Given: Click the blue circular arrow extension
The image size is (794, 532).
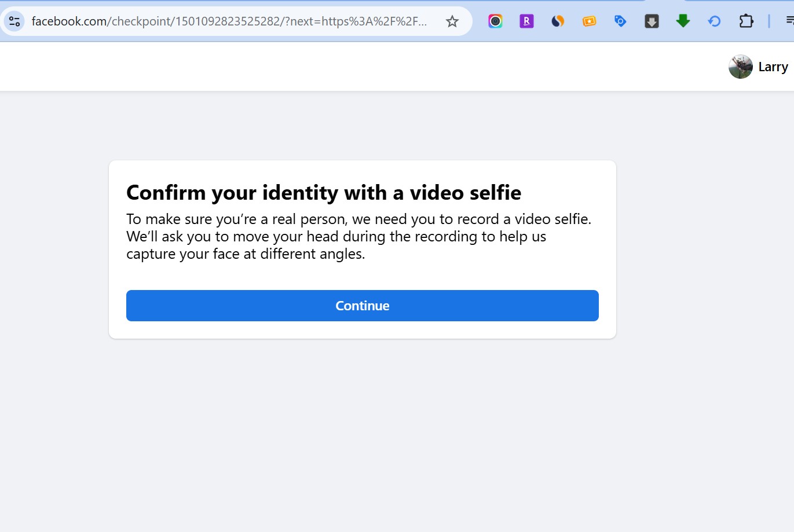Looking at the screenshot, I should (714, 21).
